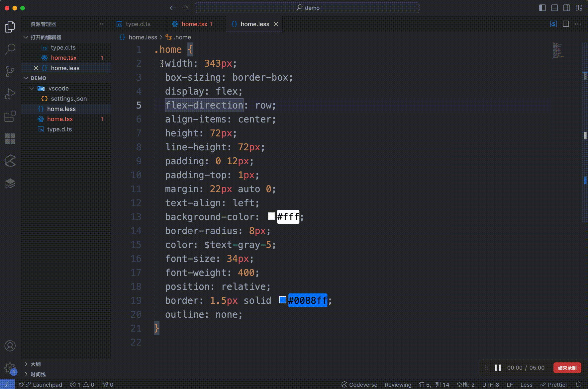The height and width of the screenshot is (389, 588).
Task: Split the editor using the split icon
Action: pos(565,24)
